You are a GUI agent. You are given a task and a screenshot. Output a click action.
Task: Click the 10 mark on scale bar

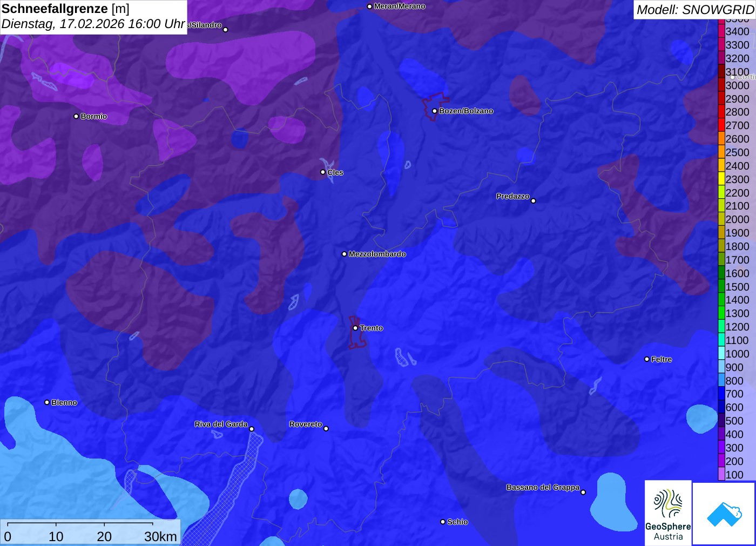coord(56,536)
